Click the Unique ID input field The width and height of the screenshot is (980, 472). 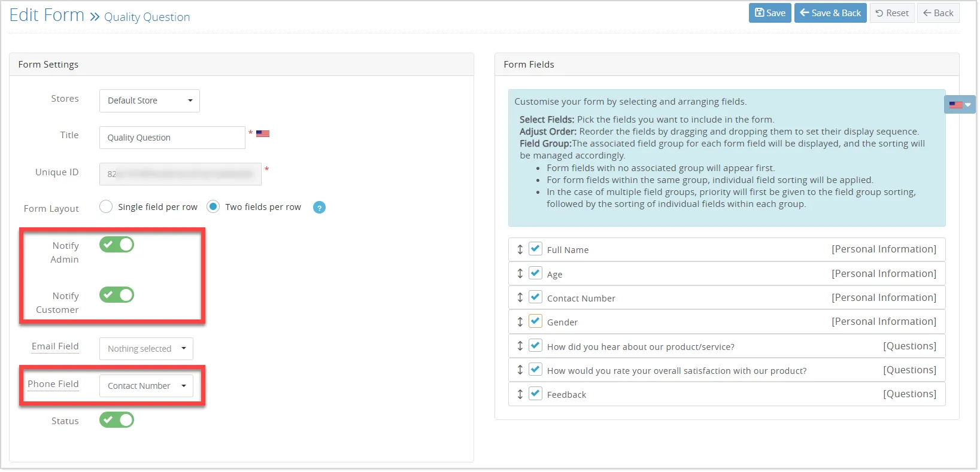180,174
